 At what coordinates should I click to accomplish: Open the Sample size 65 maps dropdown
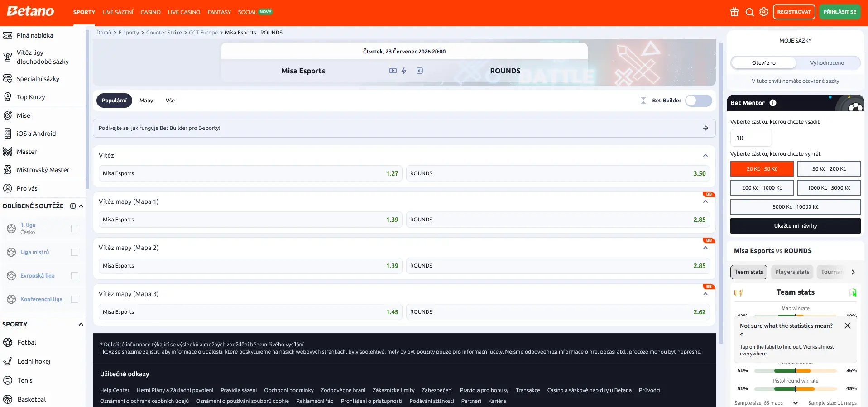coord(795,403)
